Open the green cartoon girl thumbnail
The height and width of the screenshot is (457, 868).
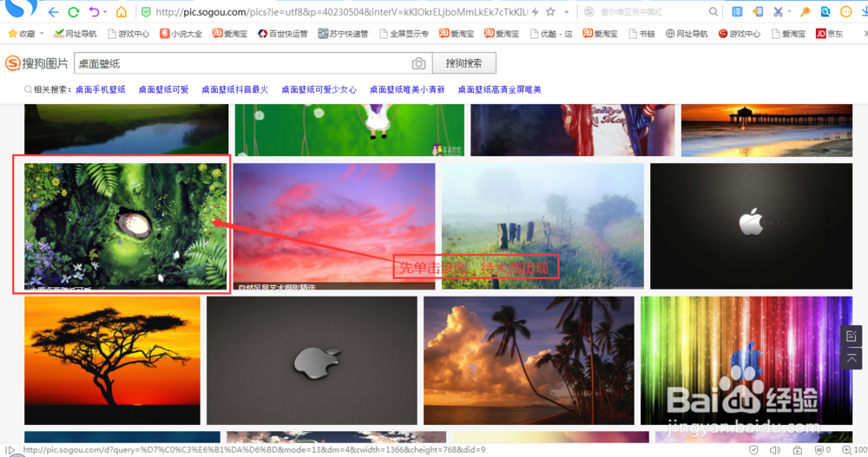pyautogui.click(x=349, y=130)
